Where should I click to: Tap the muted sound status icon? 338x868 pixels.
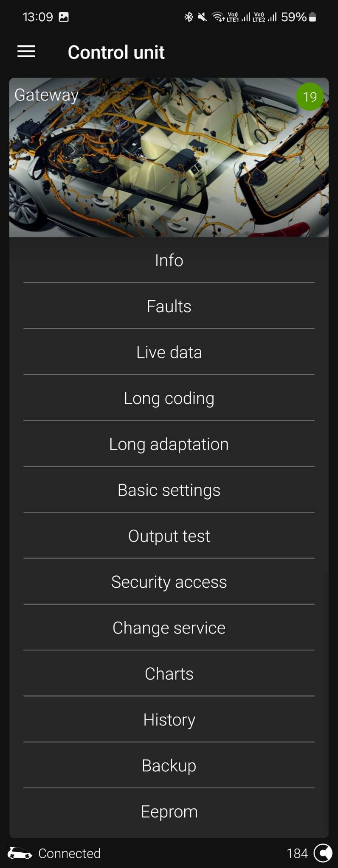(202, 17)
